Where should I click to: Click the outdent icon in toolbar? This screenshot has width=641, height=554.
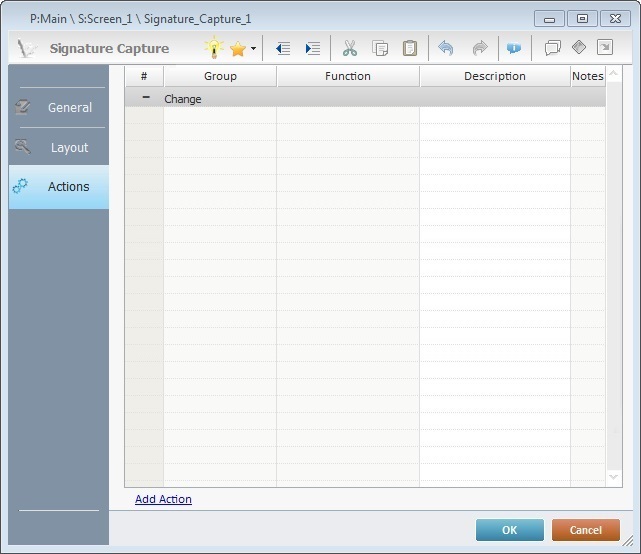pos(283,48)
